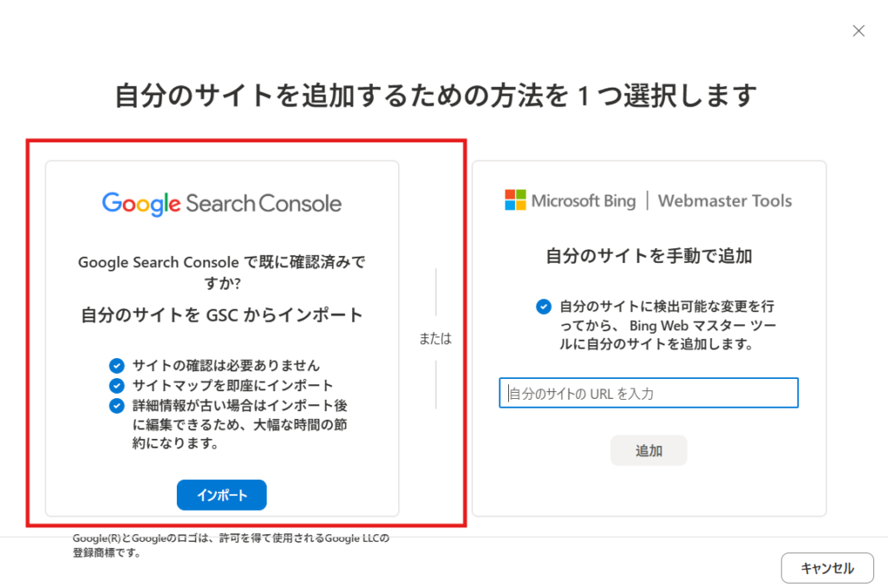This screenshot has width=888, height=588.
Task: Click checkmark beside サイトの確認は必要ありません
Action: [x=117, y=365]
